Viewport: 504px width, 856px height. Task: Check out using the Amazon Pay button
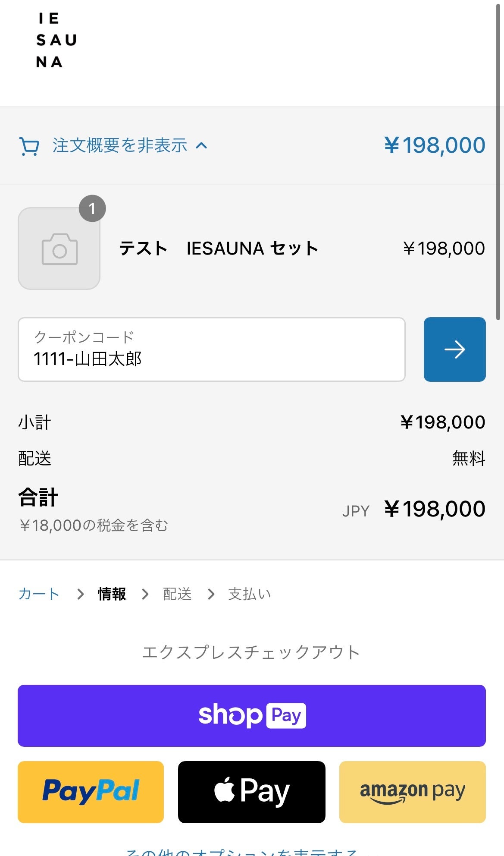(x=412, y=792)
